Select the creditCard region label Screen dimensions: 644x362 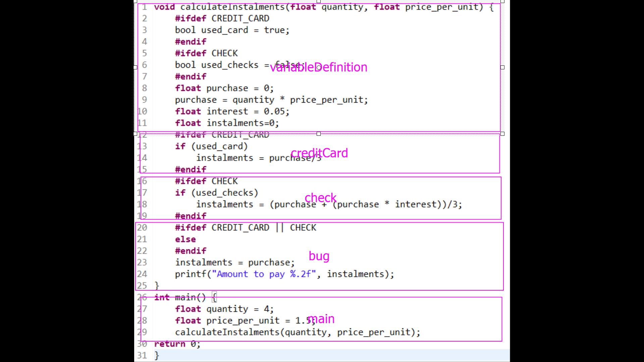319,153
